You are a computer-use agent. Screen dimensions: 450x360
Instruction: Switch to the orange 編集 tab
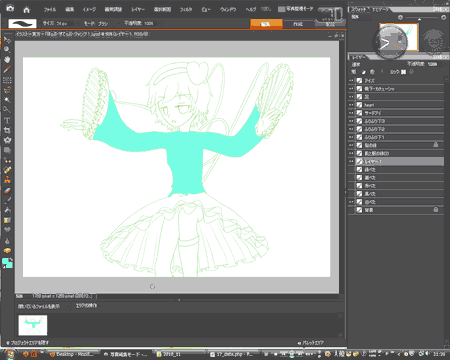point(266,24)
